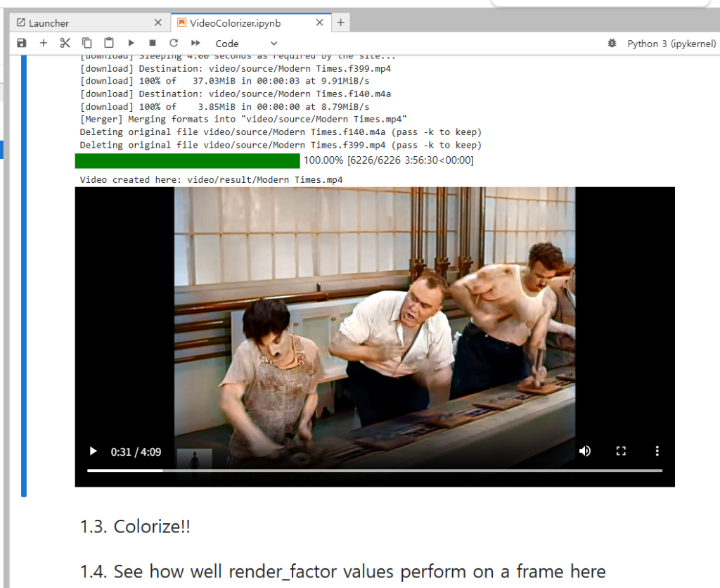720x588 pixels.
Task: Play the Modern Times video
Action: (x=93, y=451)
